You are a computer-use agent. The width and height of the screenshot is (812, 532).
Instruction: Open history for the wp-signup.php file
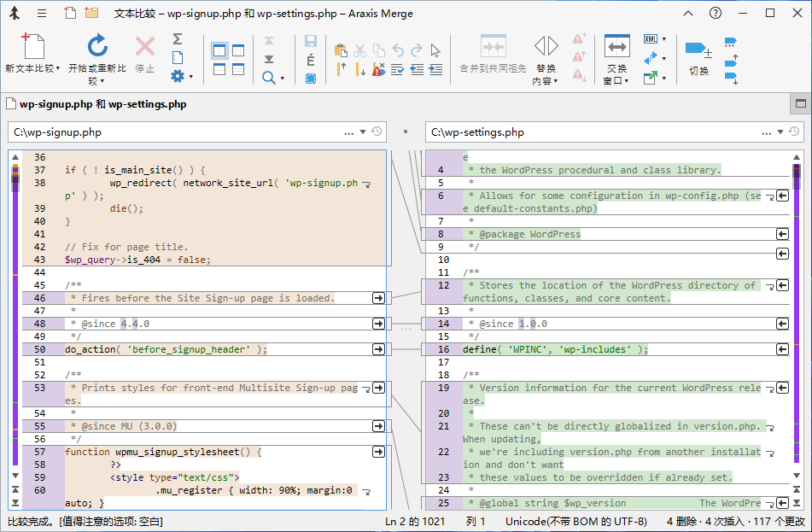[377, 132]
